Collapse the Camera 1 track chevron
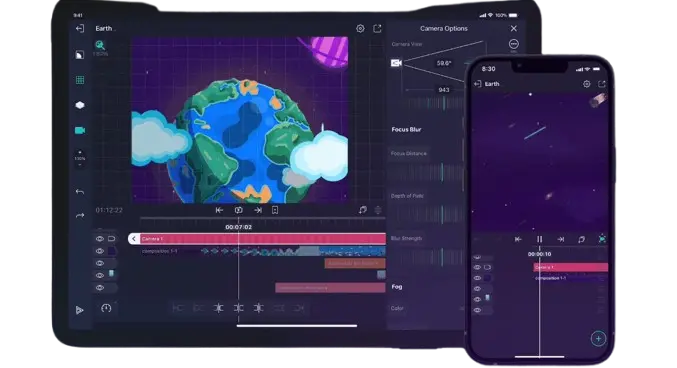 [x=133, y=239]
